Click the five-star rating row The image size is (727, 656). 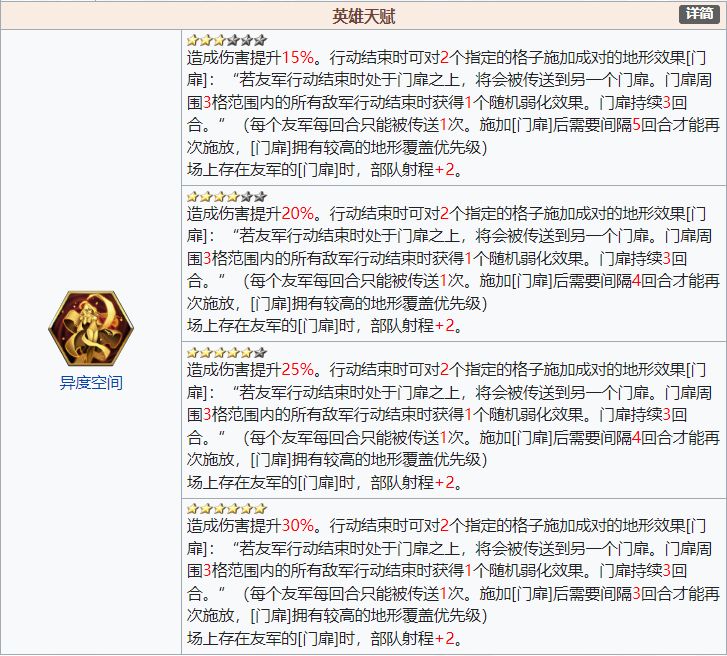click(x=227, y=353)
